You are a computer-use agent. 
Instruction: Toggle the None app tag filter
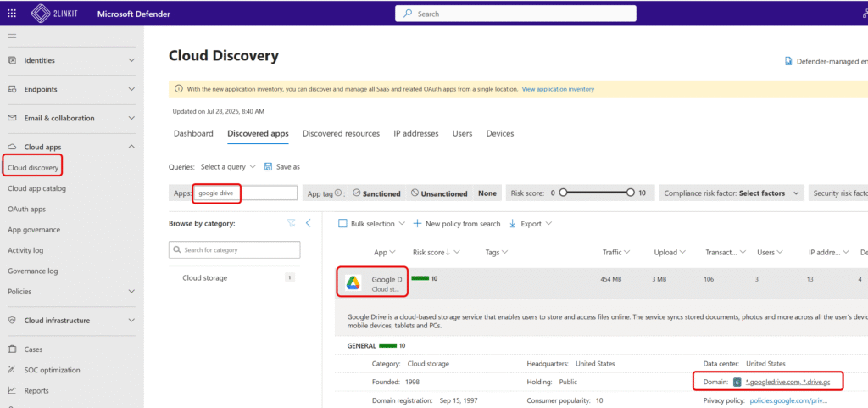[487, 193]
